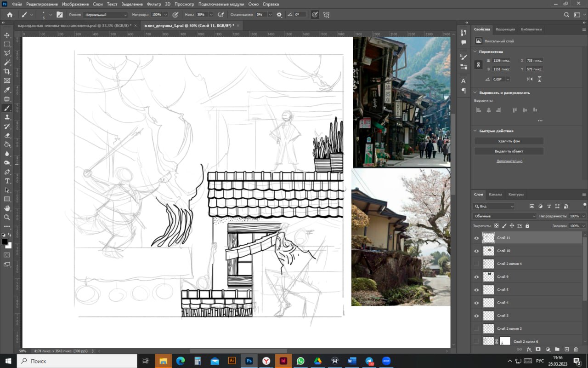Open the Фильтр menu
Image resolution: width=588 pixels, height=368 pixels.
click(x=154, y=4)
